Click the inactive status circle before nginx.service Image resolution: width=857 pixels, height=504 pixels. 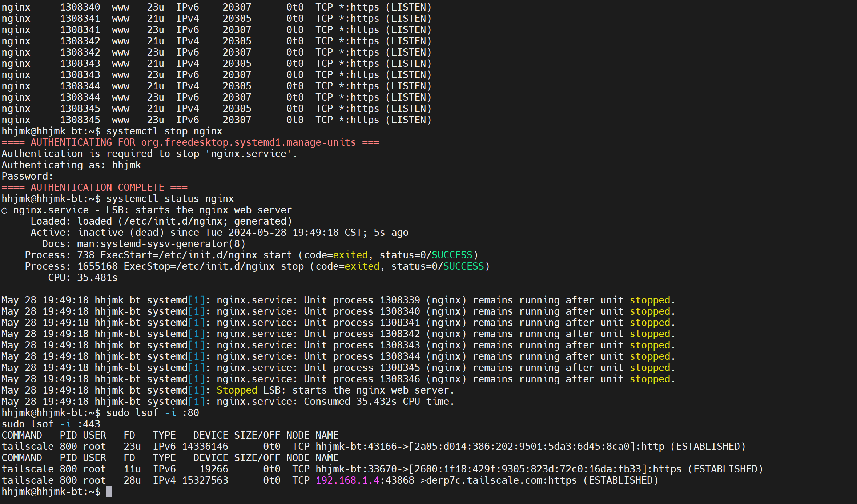pyautogui.click(x=4, y=211)
